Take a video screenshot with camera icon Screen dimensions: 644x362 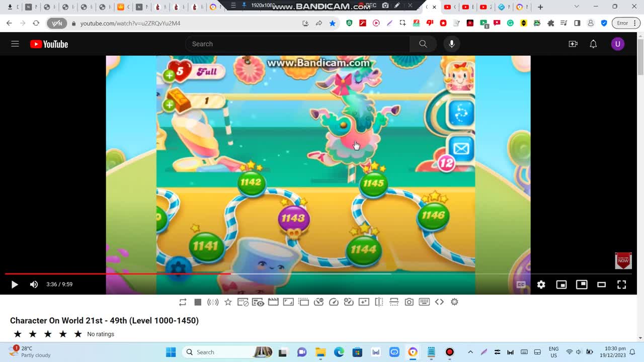[409, 302]
